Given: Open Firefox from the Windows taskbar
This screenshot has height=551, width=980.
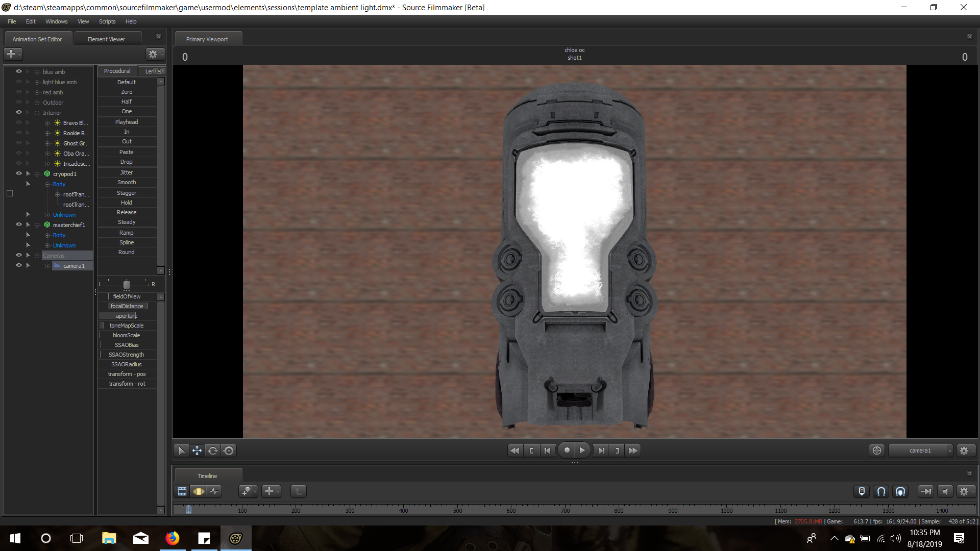Looking at the screenshot, I should coord(173,538).
